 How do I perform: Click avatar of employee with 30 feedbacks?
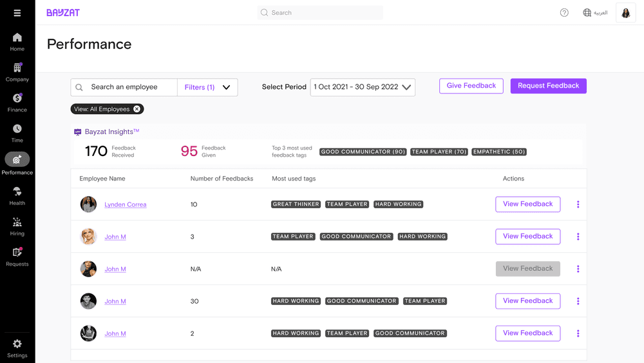(x=88, y=301)
